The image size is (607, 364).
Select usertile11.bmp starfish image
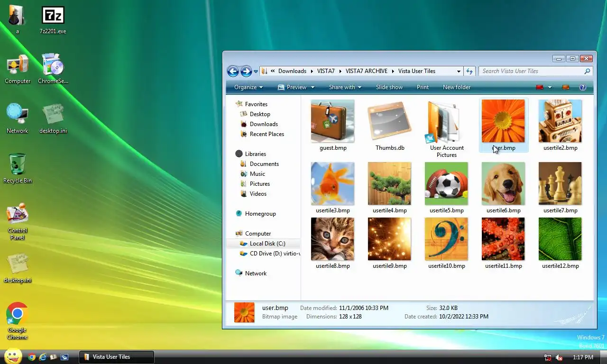click(503, 239)
